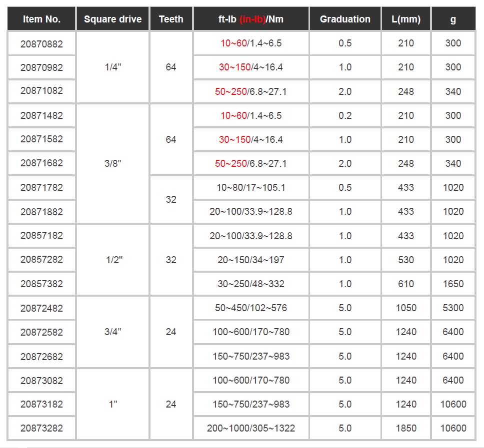
Task: Click the 'ft-lb (in-lb)/Nm' column header
Action: pos(251,19)
